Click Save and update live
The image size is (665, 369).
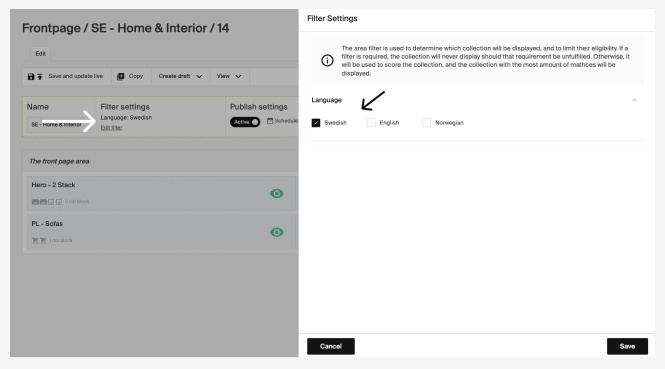coord(75,76)
